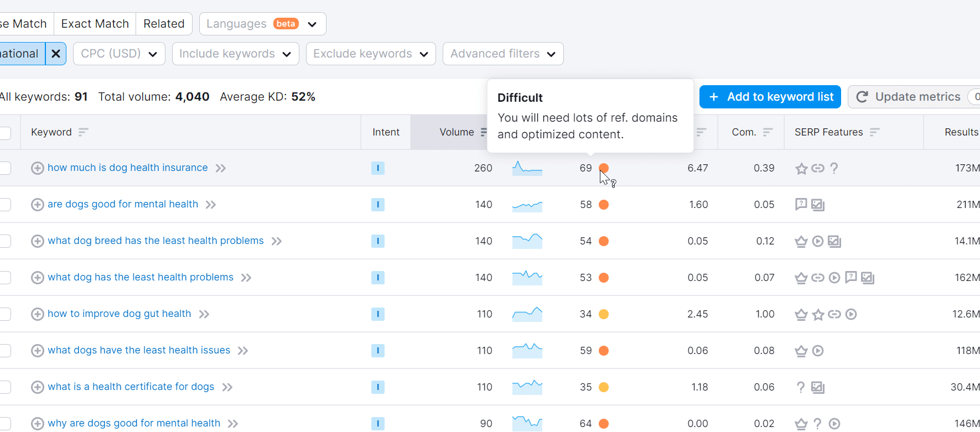Screen dimensions: 980x432
Task: Tick checkbox for 'what dog breed has the least health problems'
Action: tap(5, 241)
